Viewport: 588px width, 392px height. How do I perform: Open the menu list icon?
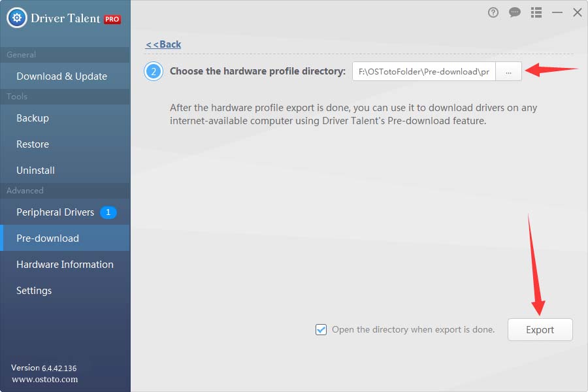536,13
